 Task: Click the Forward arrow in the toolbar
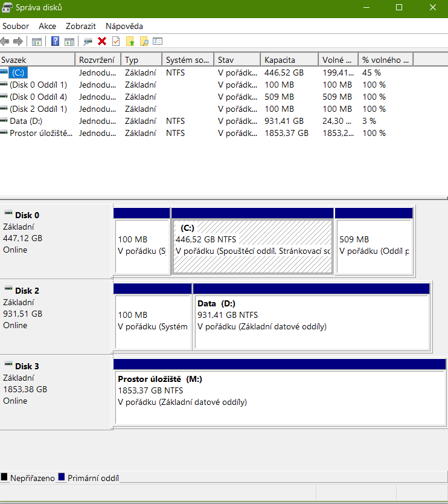click(x=18, y=41)
